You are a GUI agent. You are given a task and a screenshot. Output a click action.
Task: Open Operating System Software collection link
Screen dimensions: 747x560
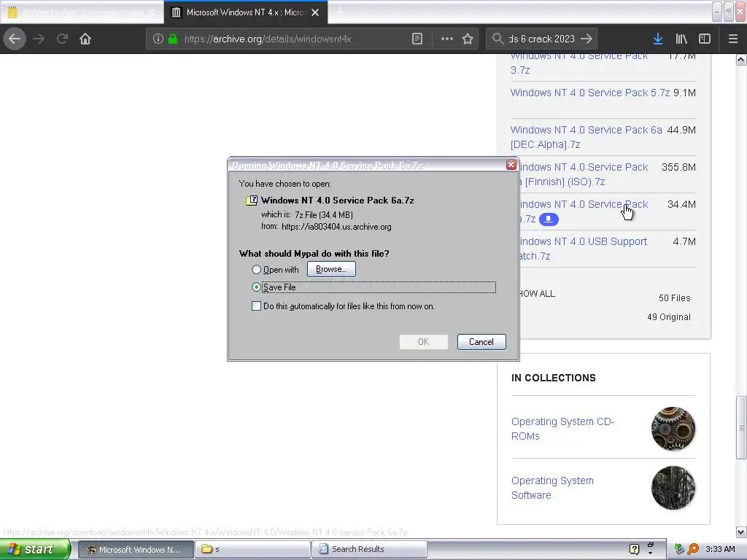coord(552,488)
